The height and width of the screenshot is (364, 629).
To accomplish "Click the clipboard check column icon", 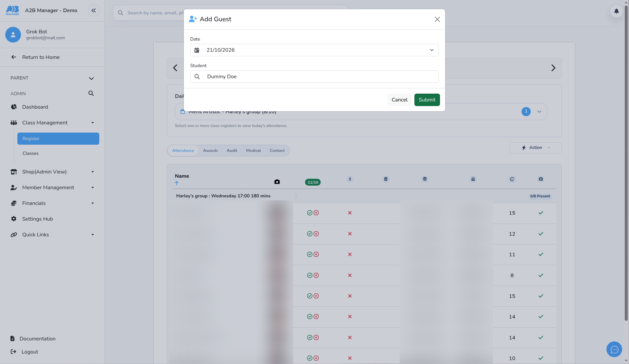I will [x=386, y=179].
